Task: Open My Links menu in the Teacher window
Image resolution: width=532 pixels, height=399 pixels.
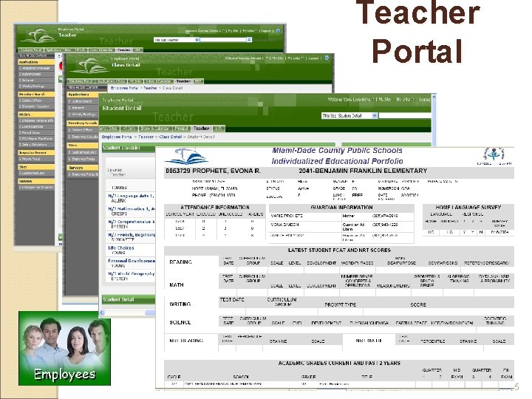Action: tap(250, 31)
